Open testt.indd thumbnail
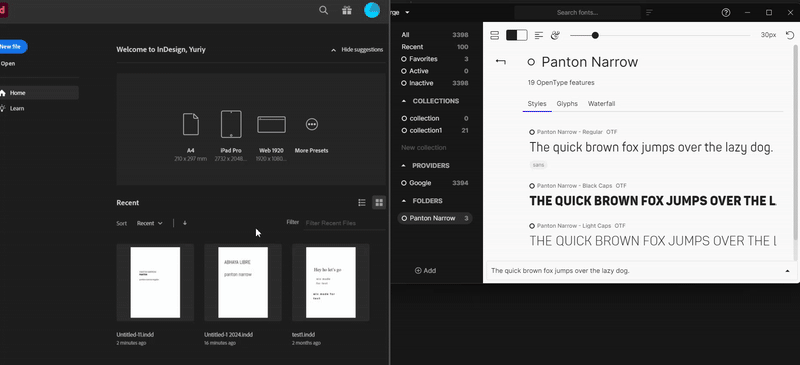Viewport: 800px width, 365px height. [331, 282]
